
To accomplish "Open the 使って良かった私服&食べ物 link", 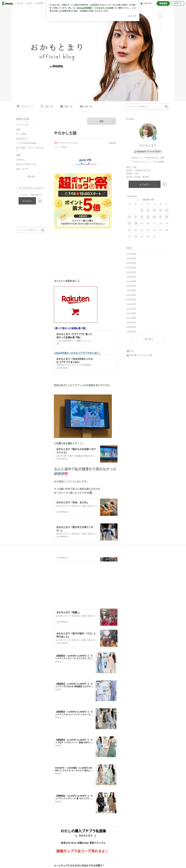I will pyautogui.click(x=70, y=328).
